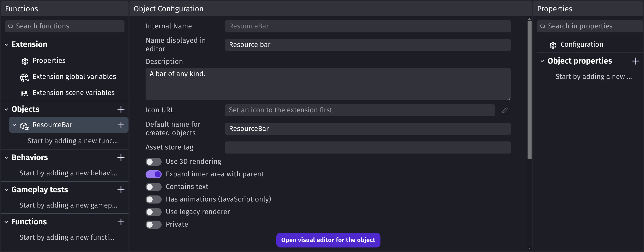Collapse the Object properties chevron
Viewport: 644px width, 252px height.
pos(542,61)
